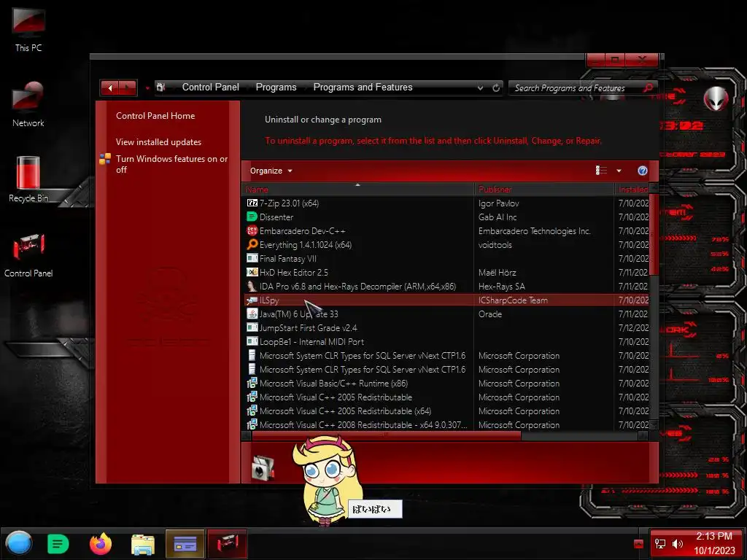Click the change view icon
747x560 pixels.
(601, 171)
